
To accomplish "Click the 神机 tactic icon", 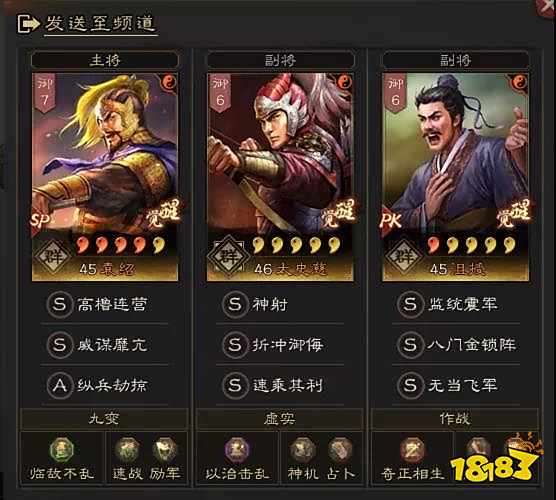I will (x=302, y=450).
